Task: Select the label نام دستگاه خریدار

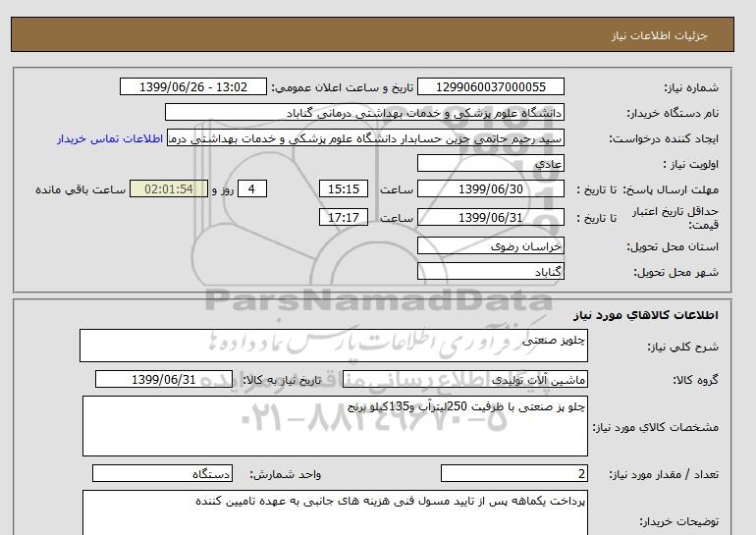Action: coord(673,113)
